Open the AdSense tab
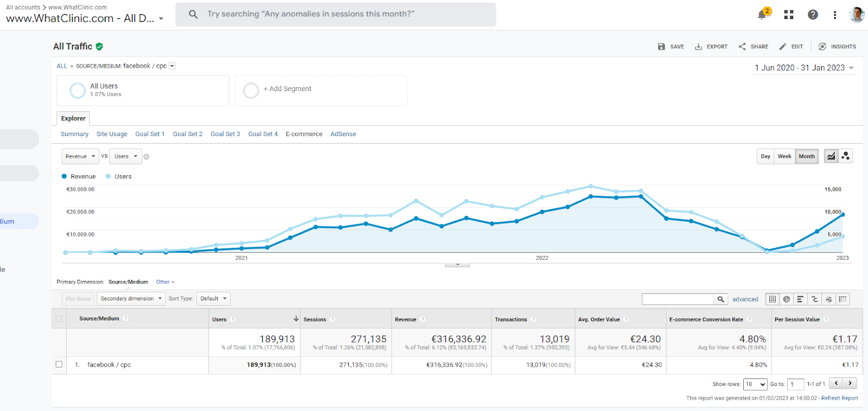The image size is (868, 411). tap(343, 134)
